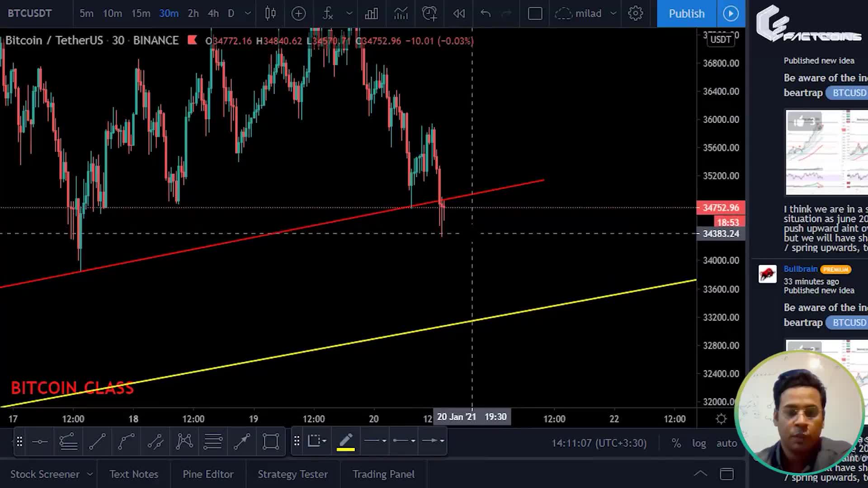The width and height of the screenshot is (868, 488).
Task: Open Bullbrain author profile link
Action: click(x=800, y=269)
